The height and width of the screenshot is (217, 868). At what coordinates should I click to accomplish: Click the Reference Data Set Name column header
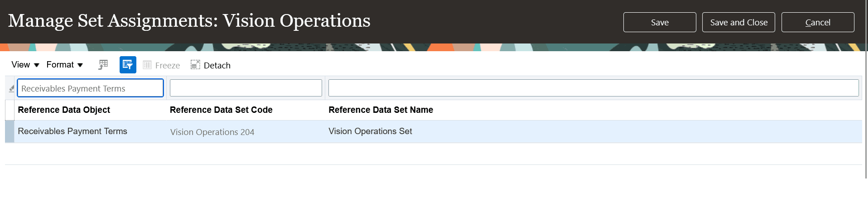tap(381, 110)
